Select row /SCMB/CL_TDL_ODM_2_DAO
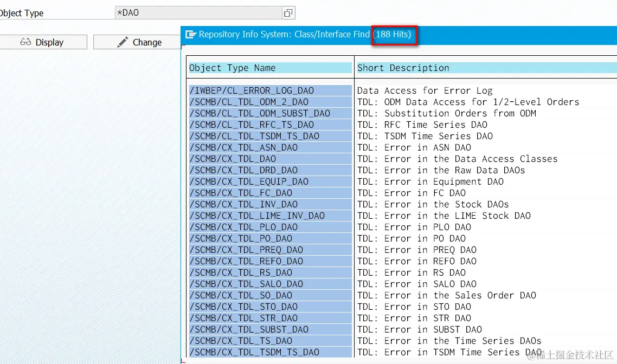This screenshot has width=617, height=364. [x=271, y=102]
